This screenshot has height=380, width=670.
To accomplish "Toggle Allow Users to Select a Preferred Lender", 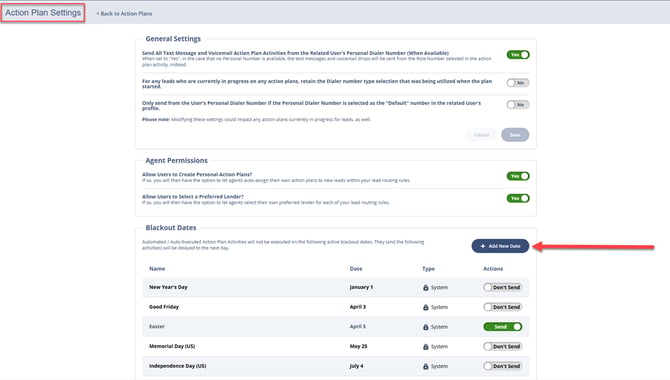I will pyautogui.click(x=518, y=198).
